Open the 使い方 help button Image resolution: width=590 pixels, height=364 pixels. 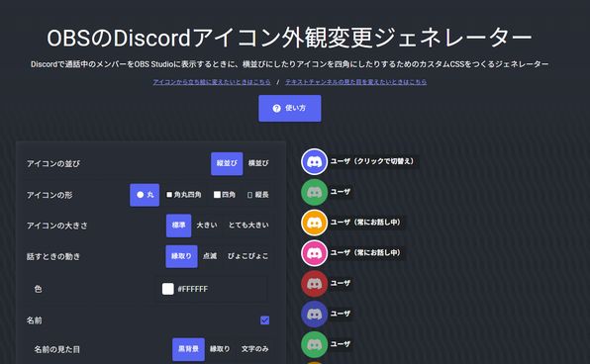point(290,108)
